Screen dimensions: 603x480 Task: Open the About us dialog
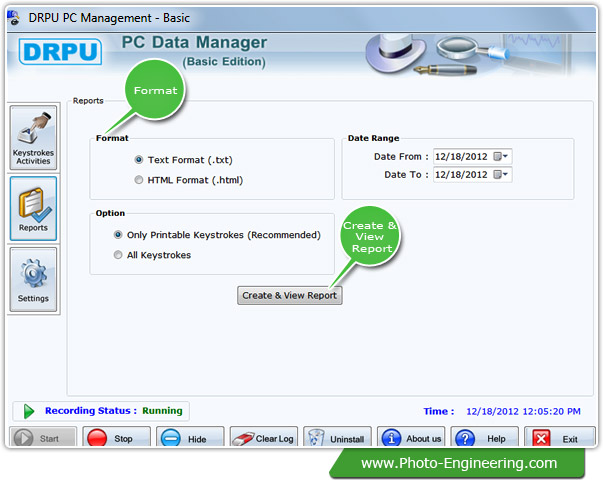coord(411,438)
